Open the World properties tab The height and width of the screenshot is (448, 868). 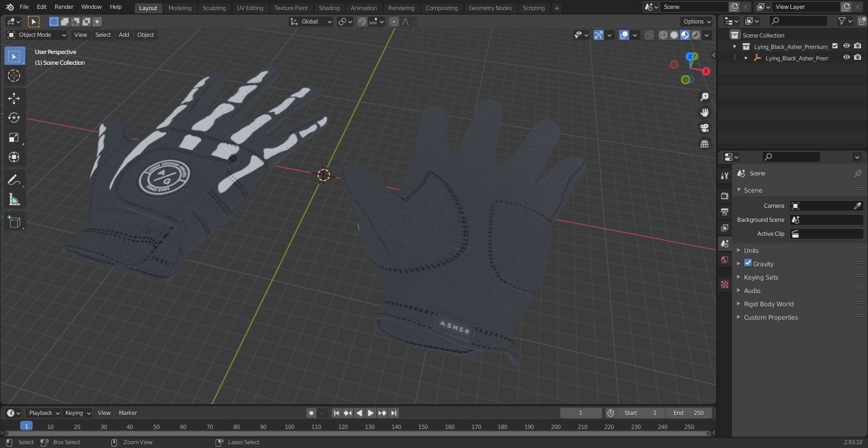[x=724, y=260]
